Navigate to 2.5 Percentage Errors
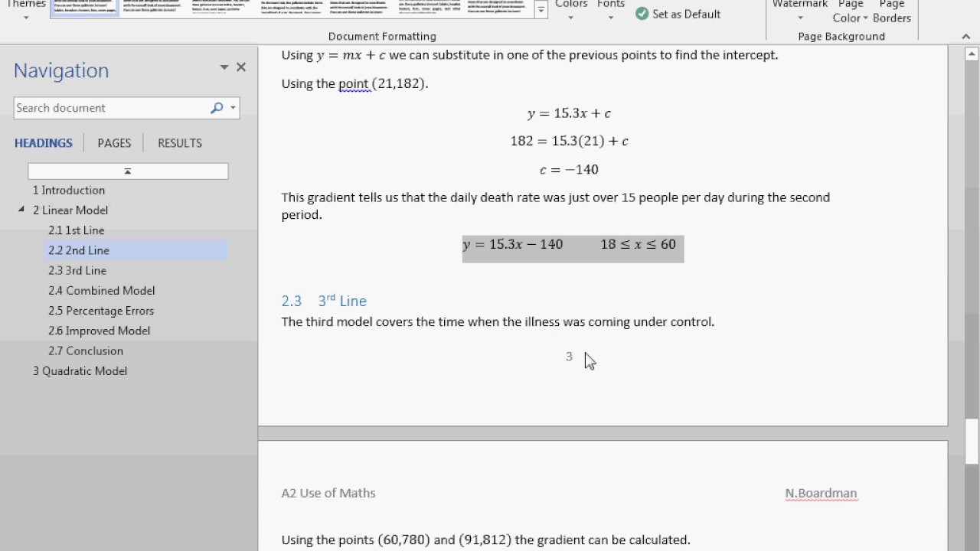Screen dimensions: 980x551 pos(101,311)
